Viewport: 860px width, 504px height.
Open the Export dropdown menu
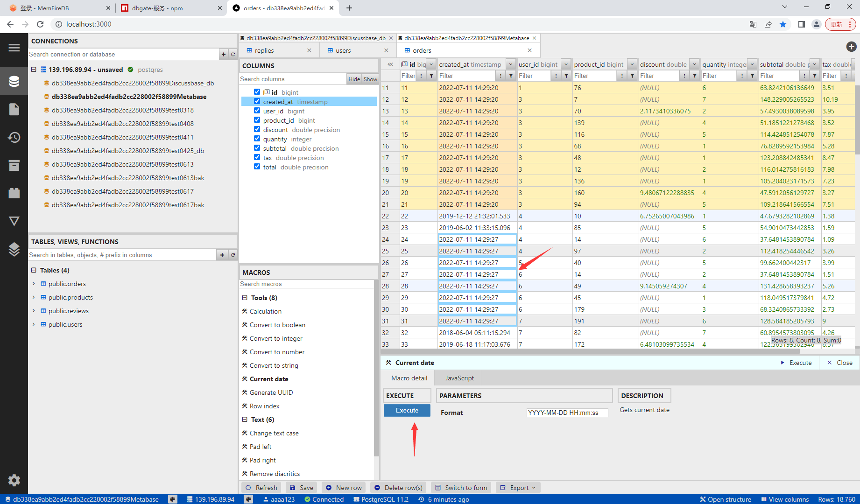click(518, 488)
